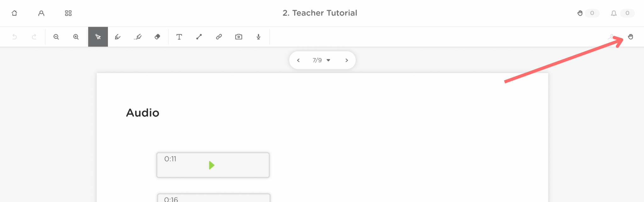Zoom out using the magnifier minus icon
Viewport: 644px width, 202px height.
(x=56, y=37)
